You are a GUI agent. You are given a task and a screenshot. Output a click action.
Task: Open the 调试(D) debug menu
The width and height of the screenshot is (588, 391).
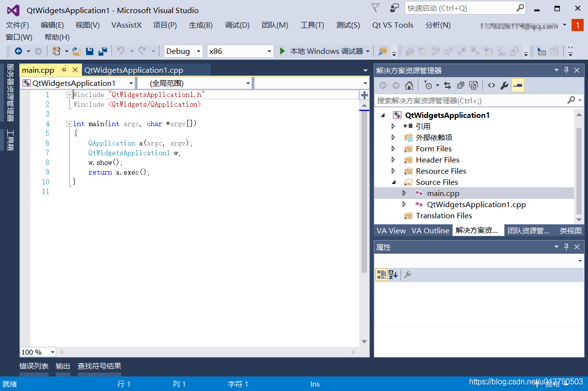pyautogui.click(x=237, y=25)
